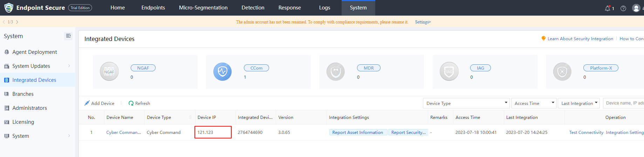Viewport: 644px width, 157px height.
Task: Refresh the integrated devices list
Action: (x=139, y=103)
